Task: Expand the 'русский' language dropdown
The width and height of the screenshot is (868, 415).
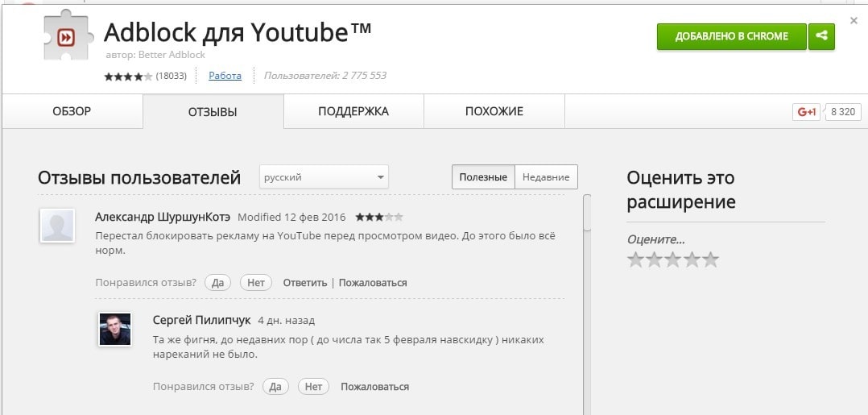Action: click(324, 177)
